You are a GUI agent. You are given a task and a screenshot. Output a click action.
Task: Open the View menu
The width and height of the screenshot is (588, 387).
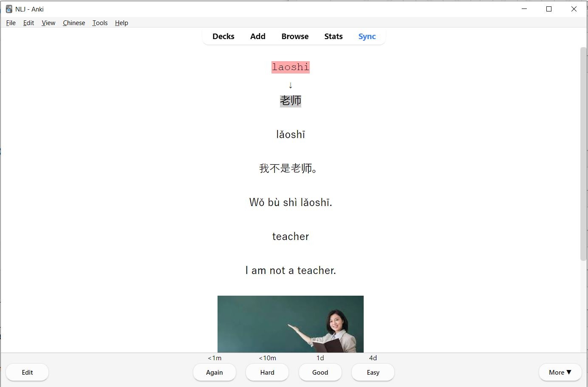point(48,23)
